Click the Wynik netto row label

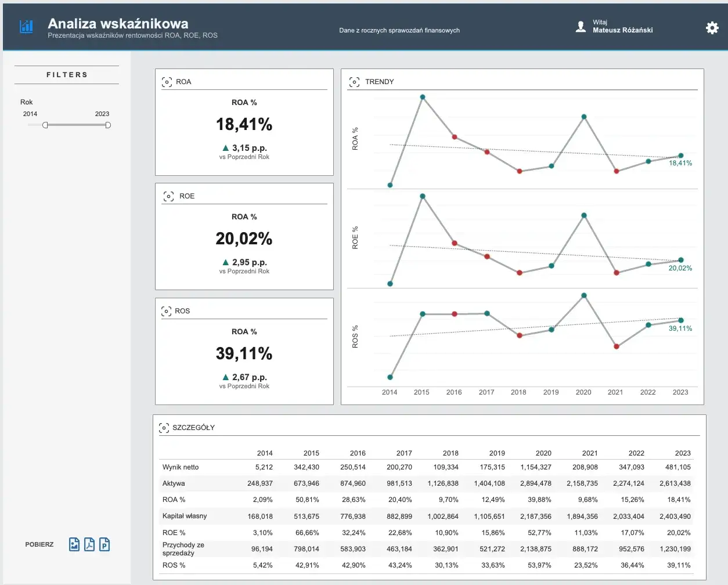pyautogui.click(x=181, y=467)
